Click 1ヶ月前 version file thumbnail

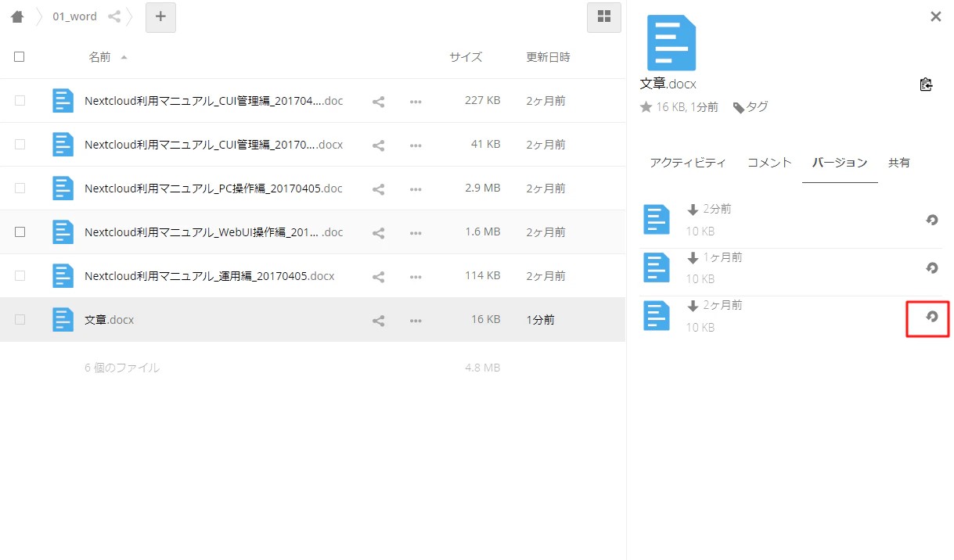tap(657, 267)
